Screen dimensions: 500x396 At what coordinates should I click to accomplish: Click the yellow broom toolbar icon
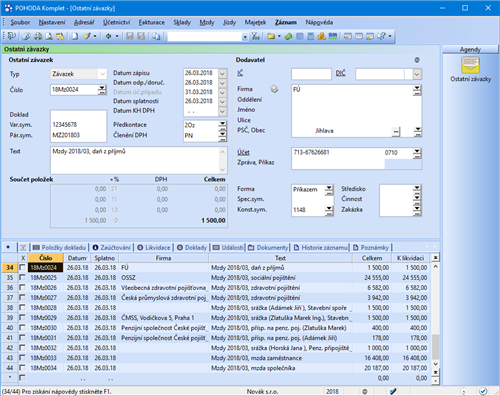[x=87, y=36]
